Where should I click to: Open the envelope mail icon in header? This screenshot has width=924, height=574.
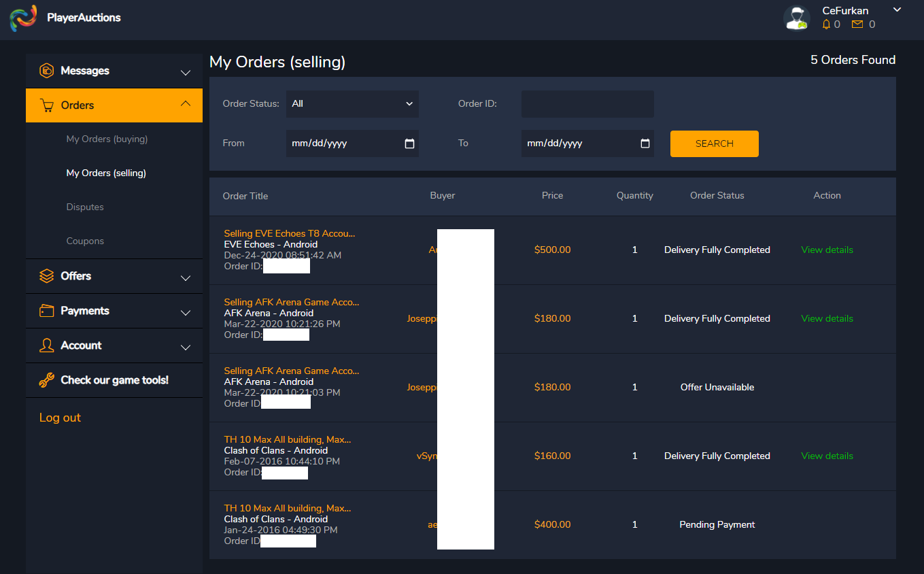(x=857, y=24)
